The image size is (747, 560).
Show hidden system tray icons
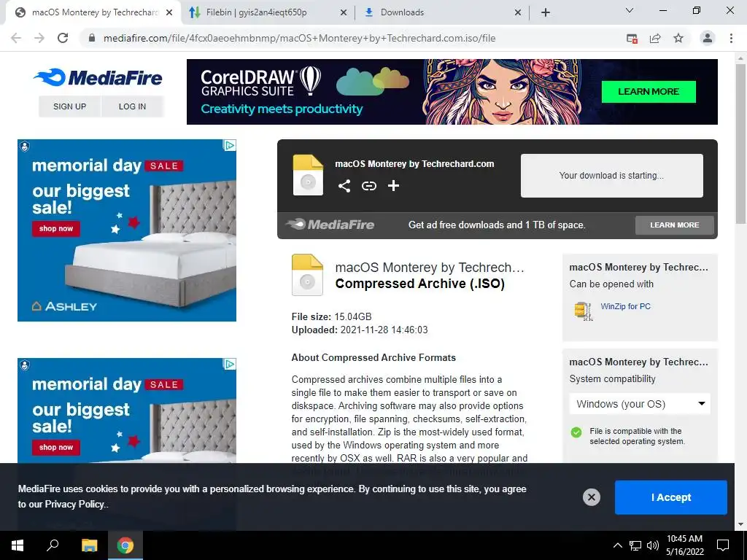(617, 545)
